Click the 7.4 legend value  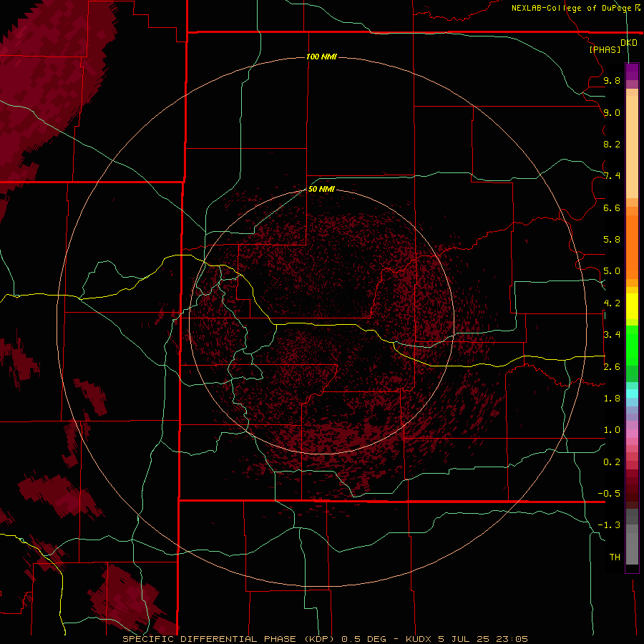612,176
